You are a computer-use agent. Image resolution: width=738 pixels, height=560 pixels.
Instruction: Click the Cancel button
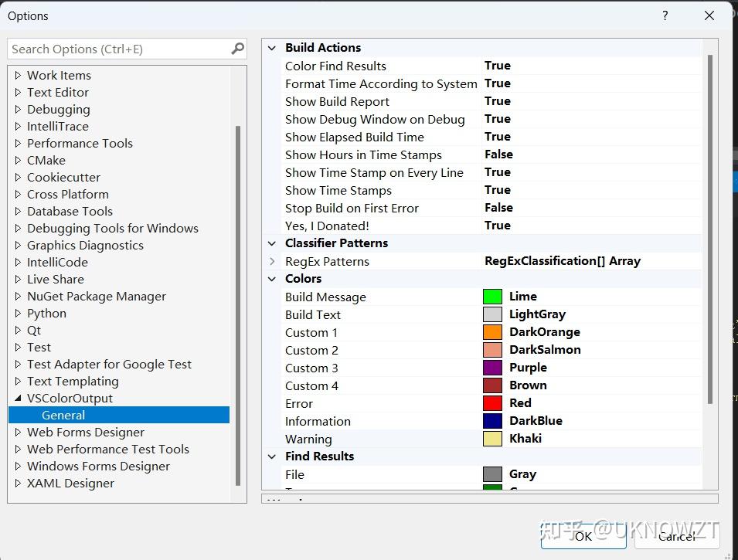677,536
